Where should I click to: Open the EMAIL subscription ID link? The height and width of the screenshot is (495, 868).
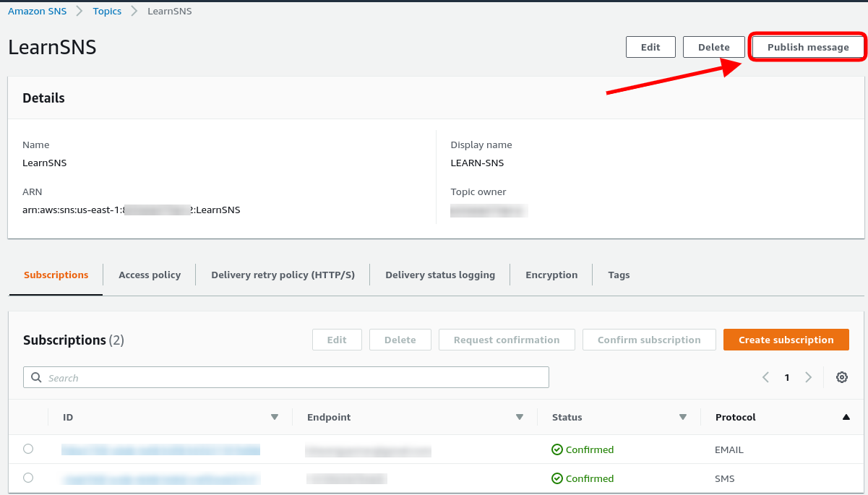click(160, 449)
